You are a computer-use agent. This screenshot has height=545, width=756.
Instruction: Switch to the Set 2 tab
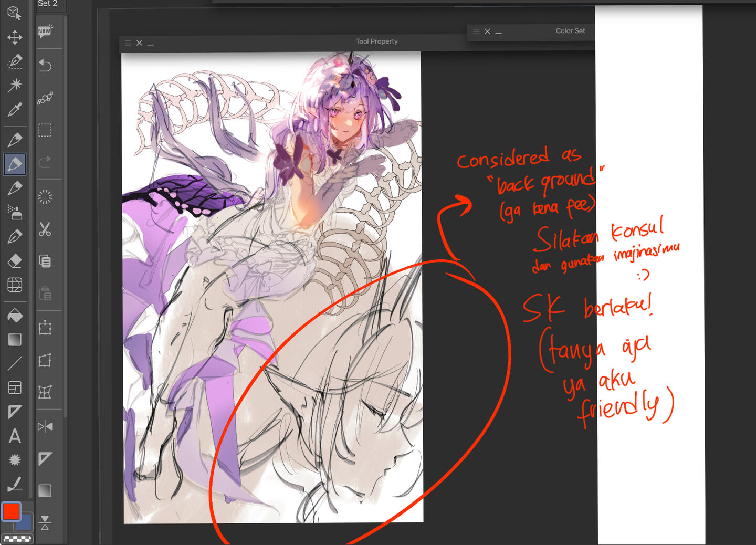click(47, 4)
